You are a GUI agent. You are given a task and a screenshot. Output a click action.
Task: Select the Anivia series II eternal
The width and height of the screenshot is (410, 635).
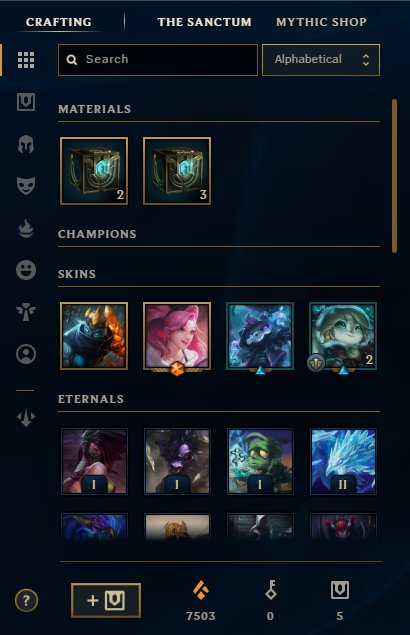(343, 461)
